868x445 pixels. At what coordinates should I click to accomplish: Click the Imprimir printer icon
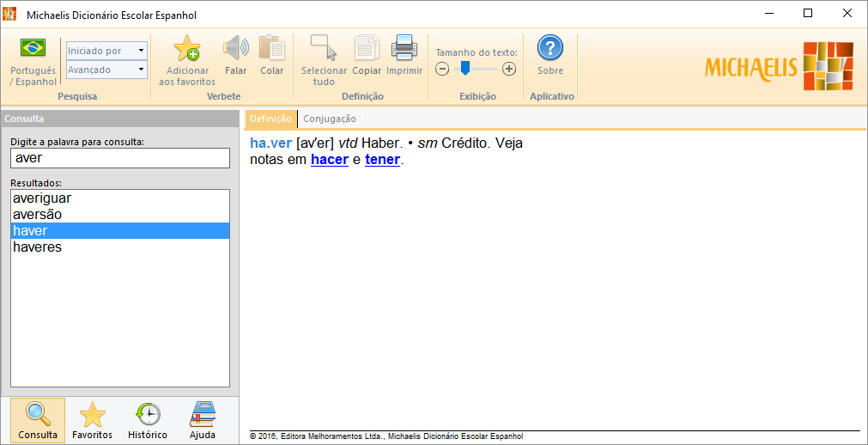point(404,47)
